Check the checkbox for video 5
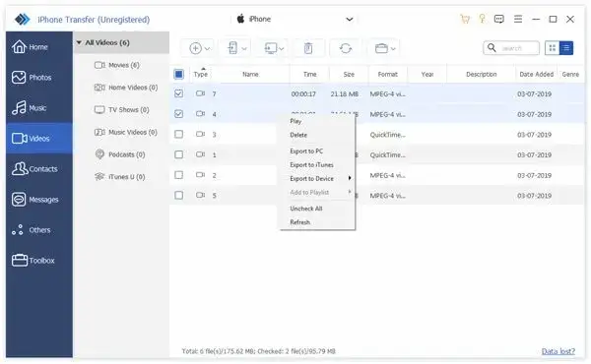 [178, 195]
